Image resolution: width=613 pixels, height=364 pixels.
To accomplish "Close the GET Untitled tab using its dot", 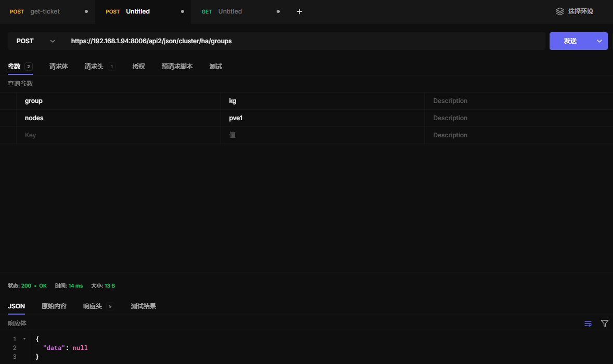I will click(x=278, y=11).
